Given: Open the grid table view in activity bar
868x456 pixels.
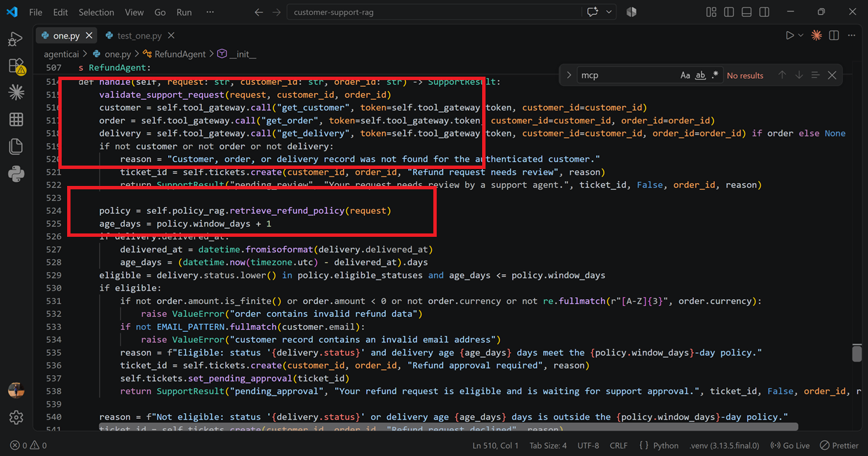Looking at the screenshot, I should point(16,119).
